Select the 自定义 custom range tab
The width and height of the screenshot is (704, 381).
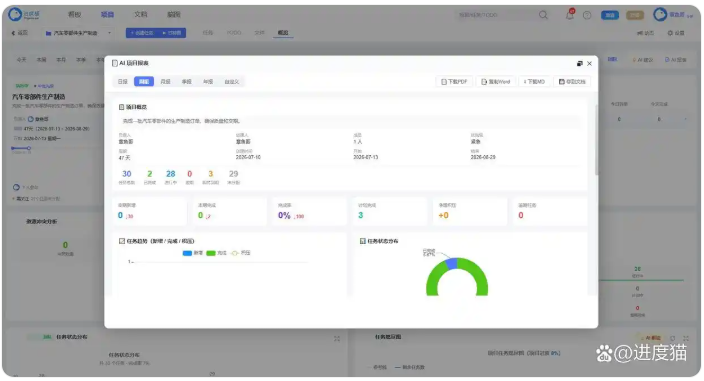click(232, 82)
